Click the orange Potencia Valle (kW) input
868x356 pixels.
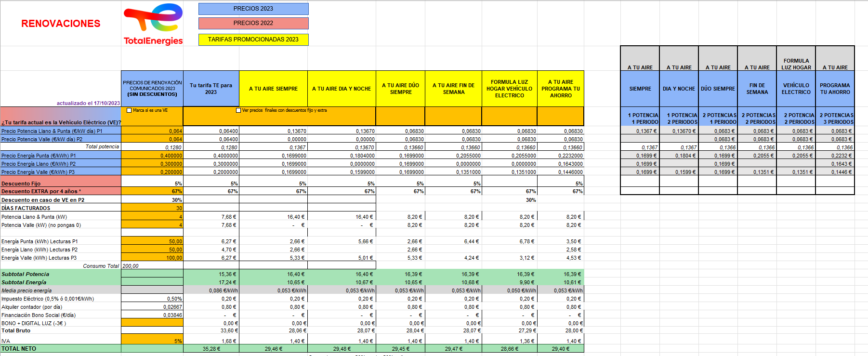point(152,225)
